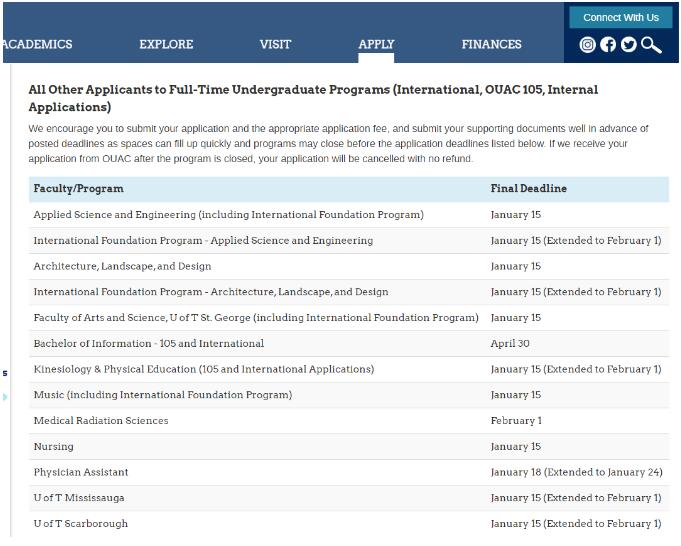Click the Nursing program row
The width and height of the screenshot is (681, 546).
click(x=54, y=447)
